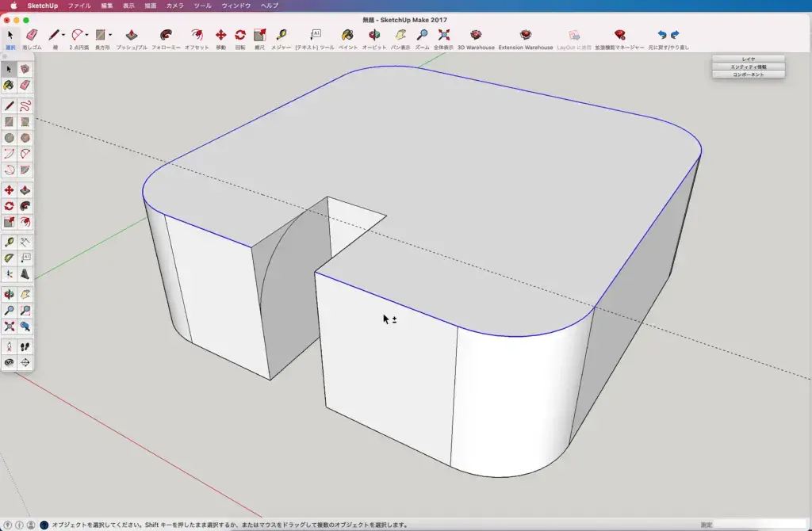Select the dimension tool in left palette
The width and height of the screenshot is (812, 531).
pyautogui.click(x=25, y=243)
